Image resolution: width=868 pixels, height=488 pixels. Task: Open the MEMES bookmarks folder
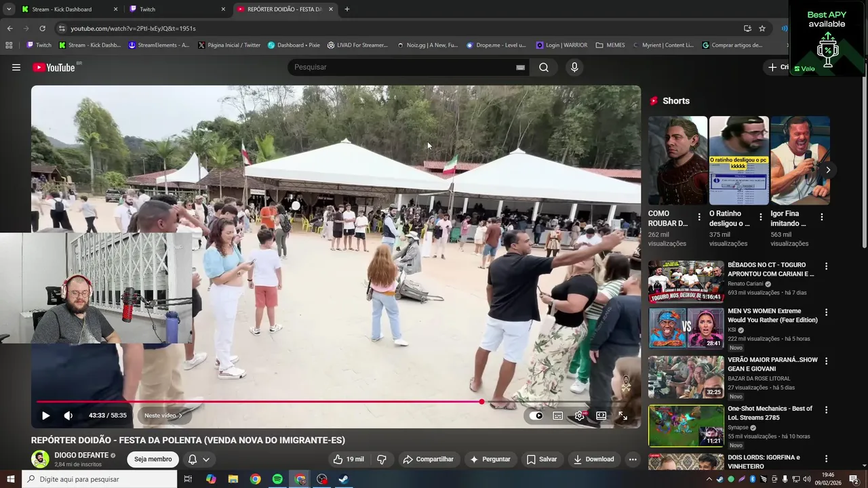click(x=610, y=45)
